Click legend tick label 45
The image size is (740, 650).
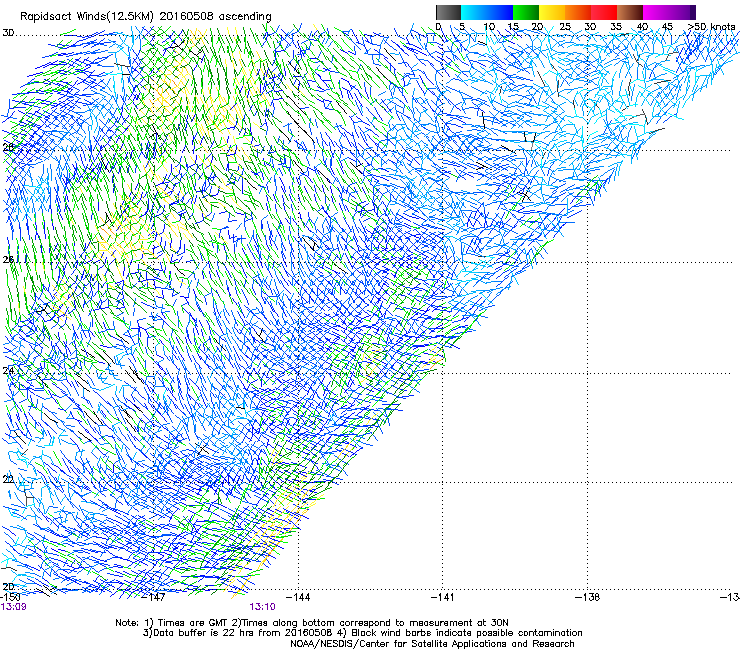point(667,26)
